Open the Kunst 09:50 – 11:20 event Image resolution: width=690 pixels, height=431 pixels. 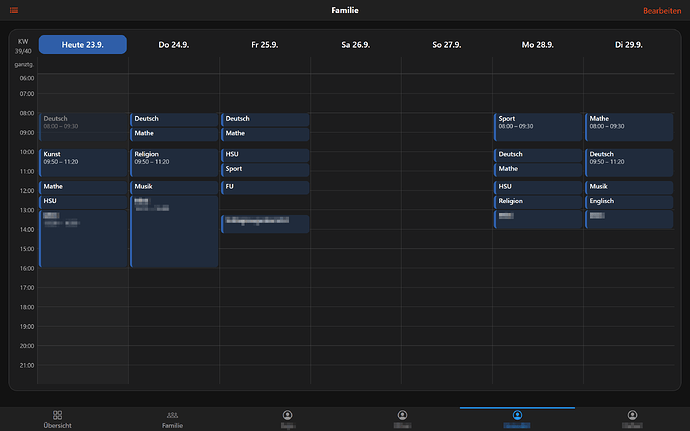[x=83, y=162]
